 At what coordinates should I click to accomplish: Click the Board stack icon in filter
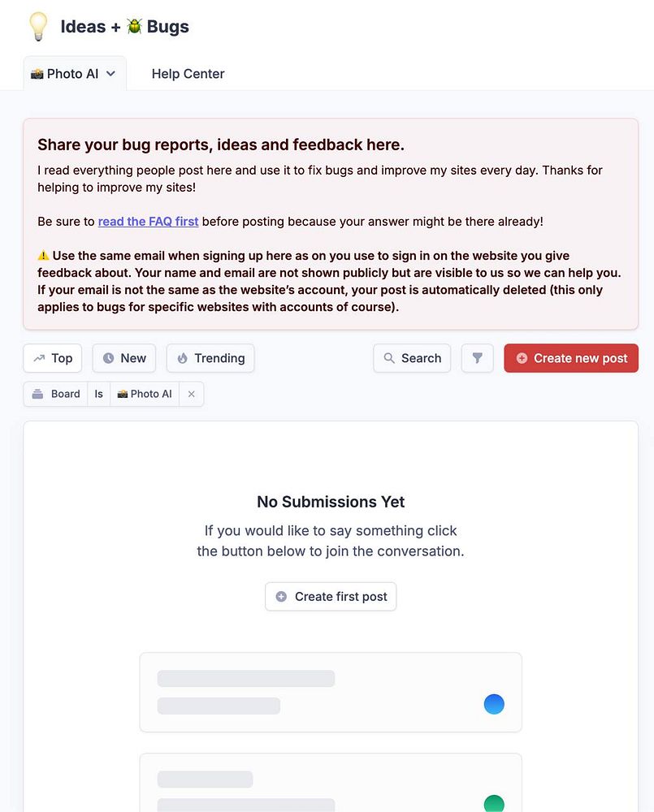(37, 394)
